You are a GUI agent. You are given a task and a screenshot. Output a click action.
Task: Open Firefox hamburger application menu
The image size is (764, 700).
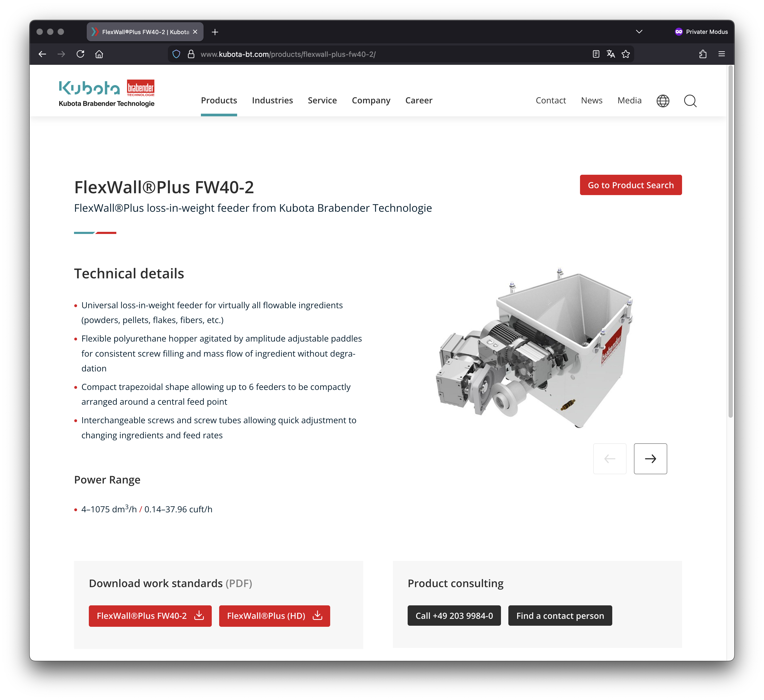click(x=721, y=54)
